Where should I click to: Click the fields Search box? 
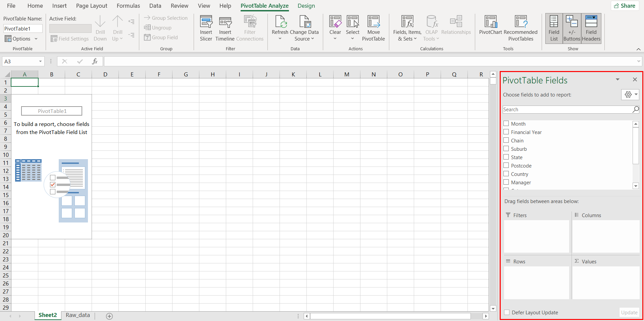567,110
